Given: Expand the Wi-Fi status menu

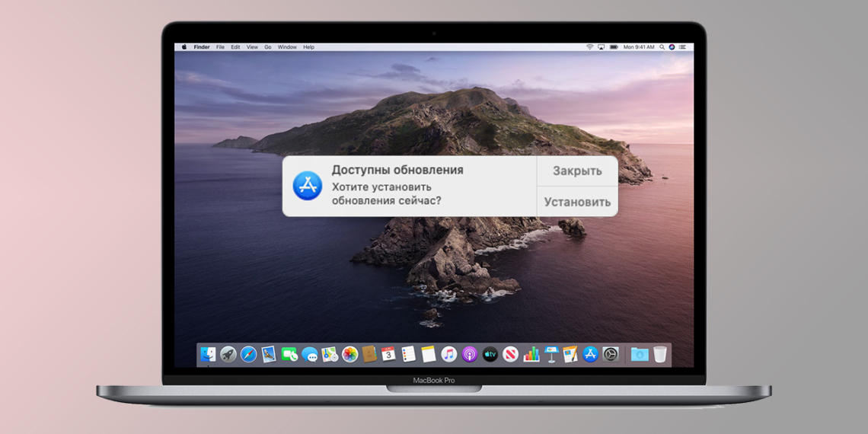Looking at the screenshot, I should [589, 47].
